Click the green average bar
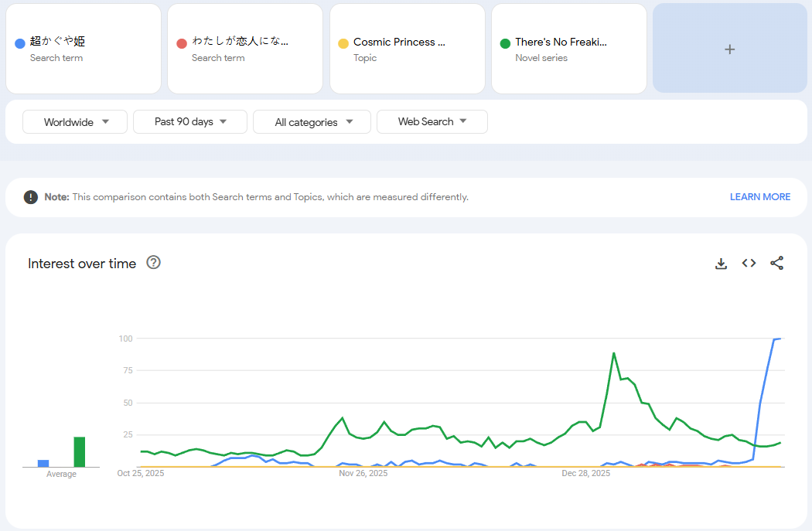812x531 pixels. pos(79,452)
